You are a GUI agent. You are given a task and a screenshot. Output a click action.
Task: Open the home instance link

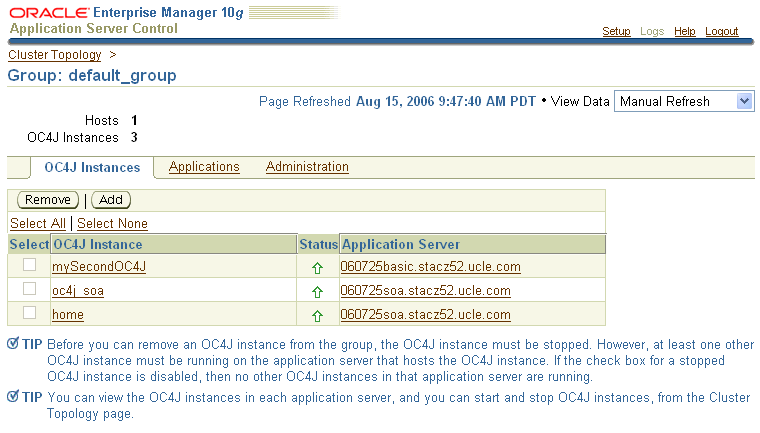68,315
